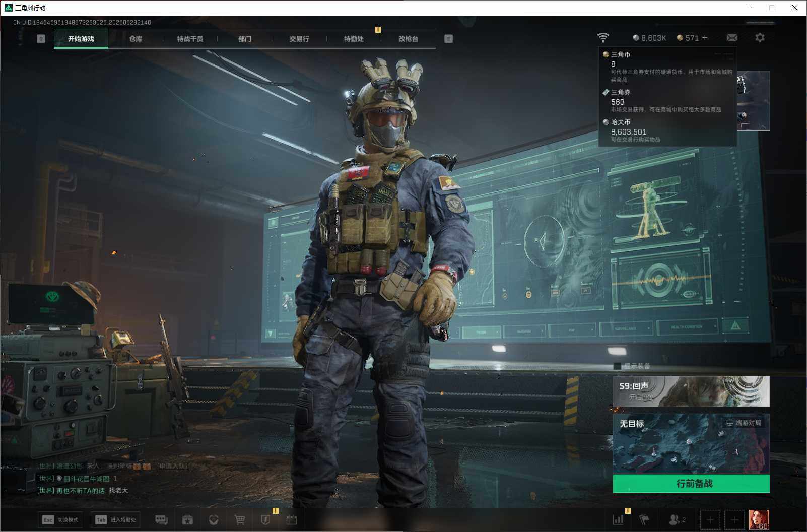Click the 三角洲行动 title bar app icon
The image size is (807, 532).
point(8,8)
